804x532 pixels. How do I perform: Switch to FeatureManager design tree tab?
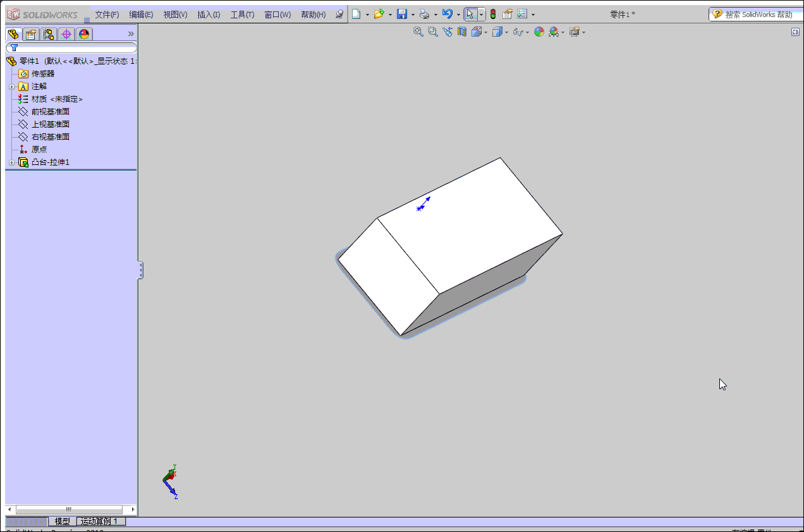tap(13, 34)
